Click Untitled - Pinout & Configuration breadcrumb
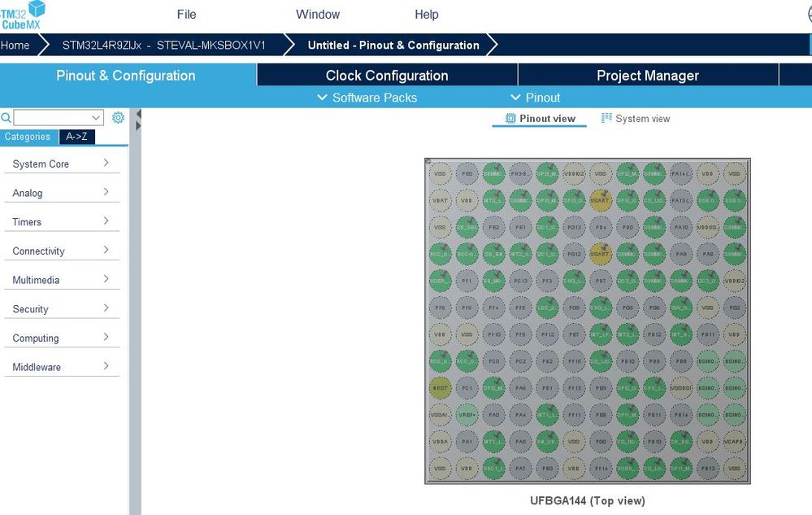Image resolution: width=812 pixels, height=515 pixels. point(393,45)
